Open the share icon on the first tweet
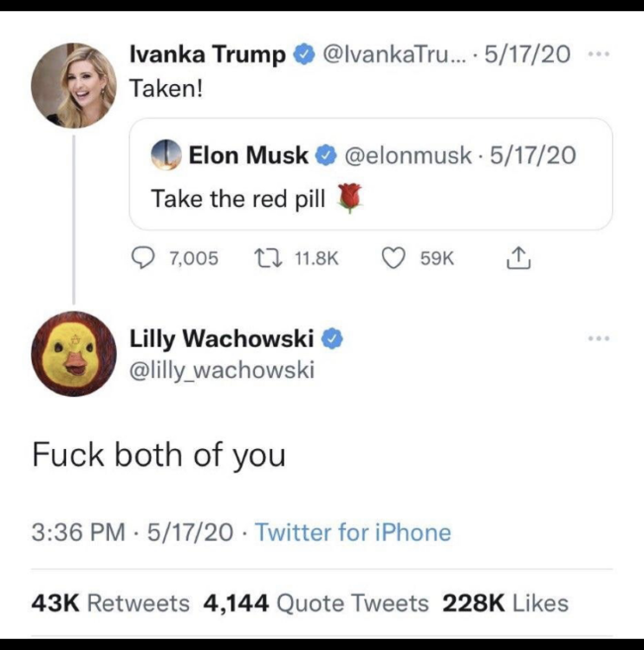Screen dimensions: 644x650 point(516,258)
